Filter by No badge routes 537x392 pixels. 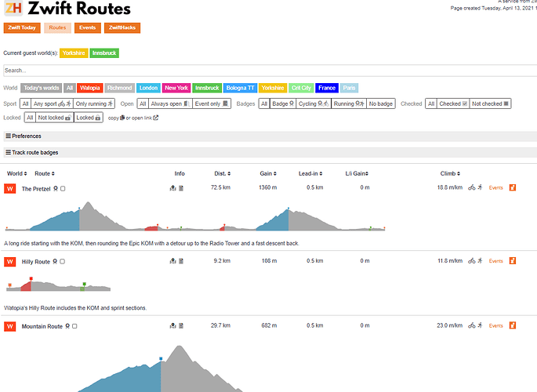tap(381, 103)
